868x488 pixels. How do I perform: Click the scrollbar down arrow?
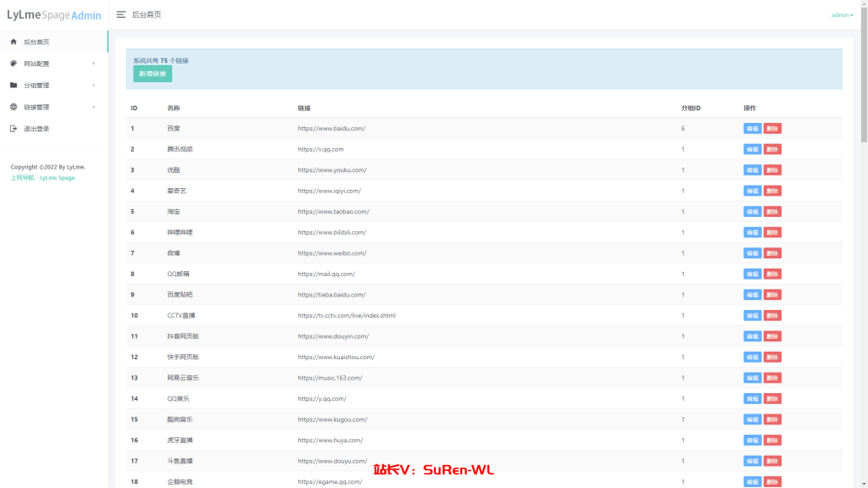(x=864, y=485)
